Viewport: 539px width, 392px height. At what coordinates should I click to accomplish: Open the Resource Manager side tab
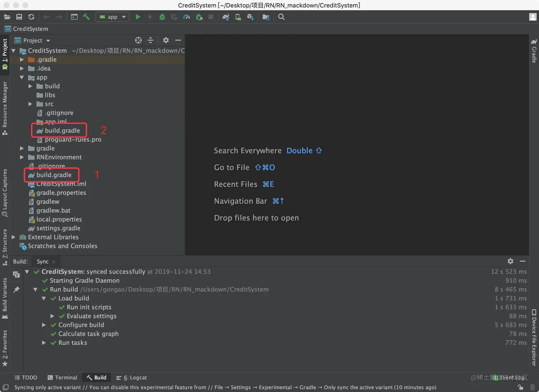(x=5, y=108)
